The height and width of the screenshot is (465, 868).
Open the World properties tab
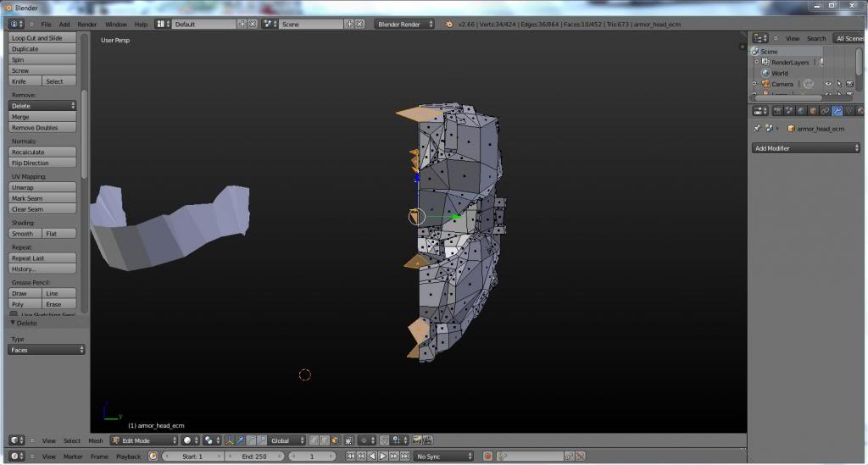tap(801, 111)
